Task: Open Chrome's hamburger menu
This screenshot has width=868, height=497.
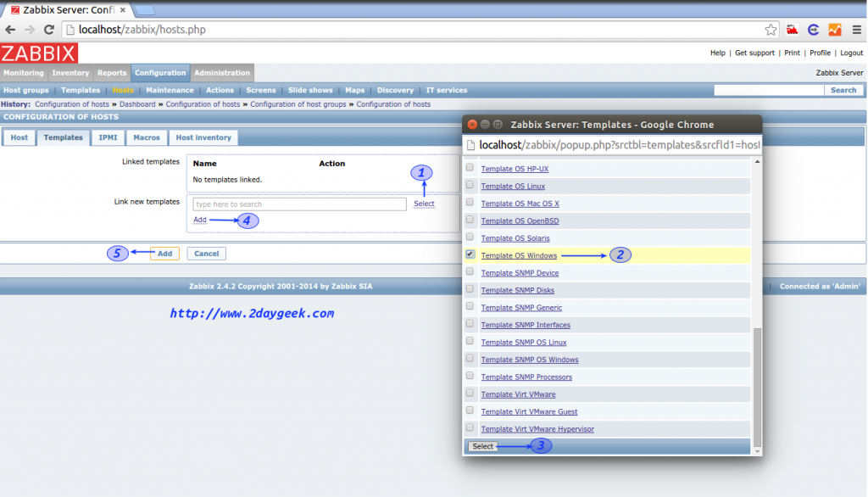Action: 858,28
